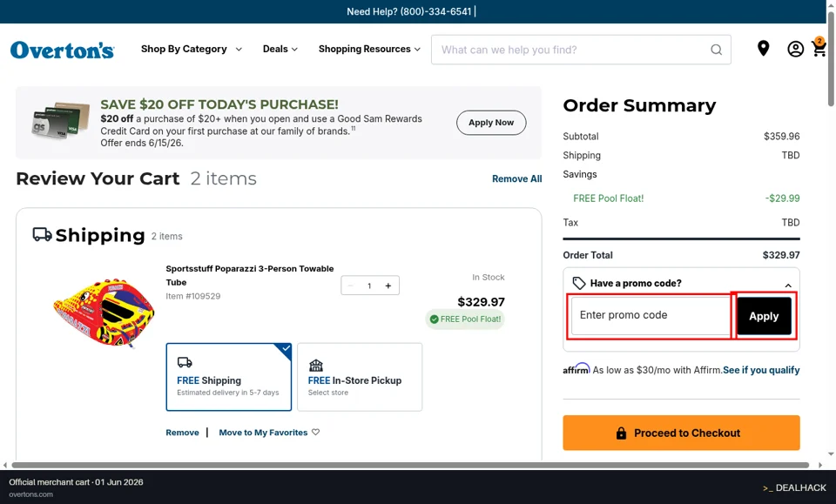This screenshot has height=504, width=836.
Task: Click the Affirm logo
Action: click(576, 369)
